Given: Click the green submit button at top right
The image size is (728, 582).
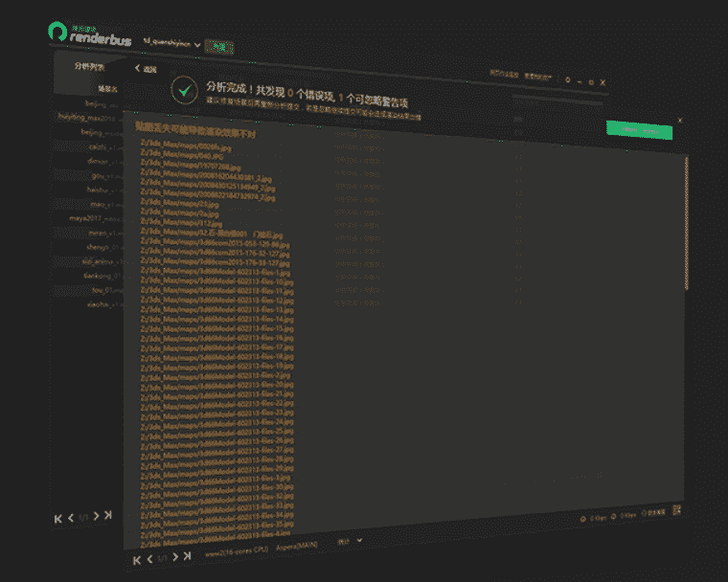Looking at the screenshot, I should tap(639, 130).
